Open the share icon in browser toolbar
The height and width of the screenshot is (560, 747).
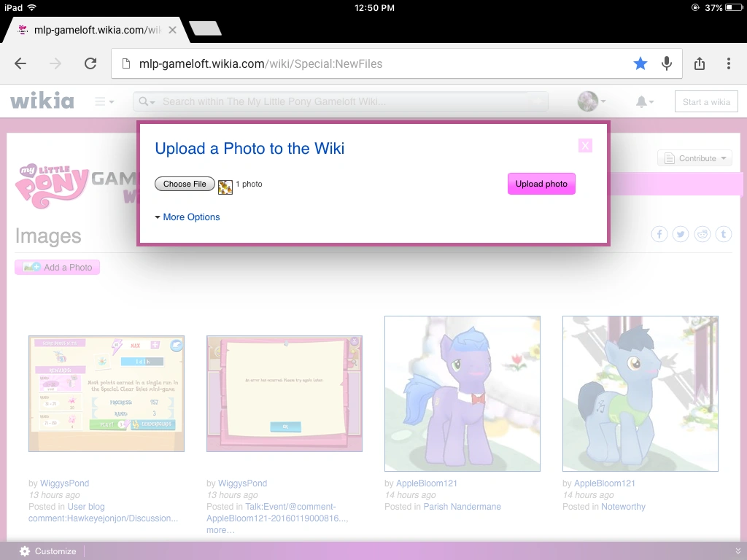point(700,63)
